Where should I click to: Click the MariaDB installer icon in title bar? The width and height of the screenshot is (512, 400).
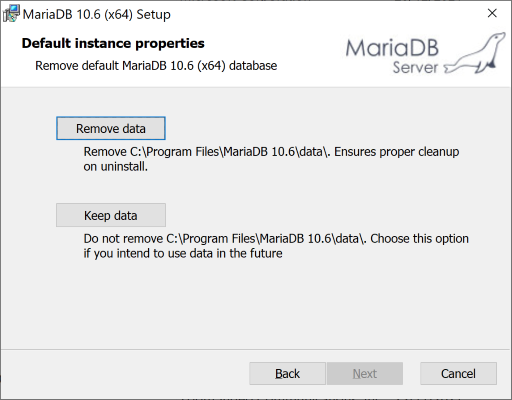[x=11, y=14]
